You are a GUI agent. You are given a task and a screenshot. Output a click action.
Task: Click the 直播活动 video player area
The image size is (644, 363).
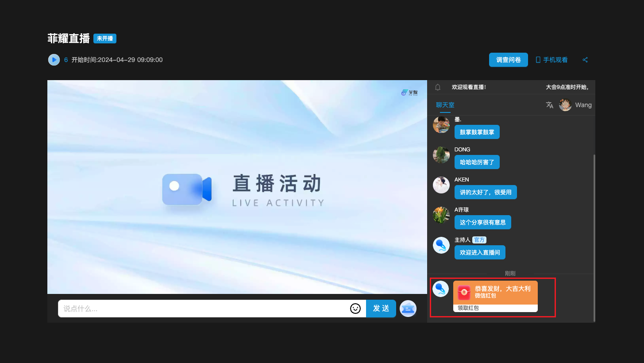(x=237, y=187)
